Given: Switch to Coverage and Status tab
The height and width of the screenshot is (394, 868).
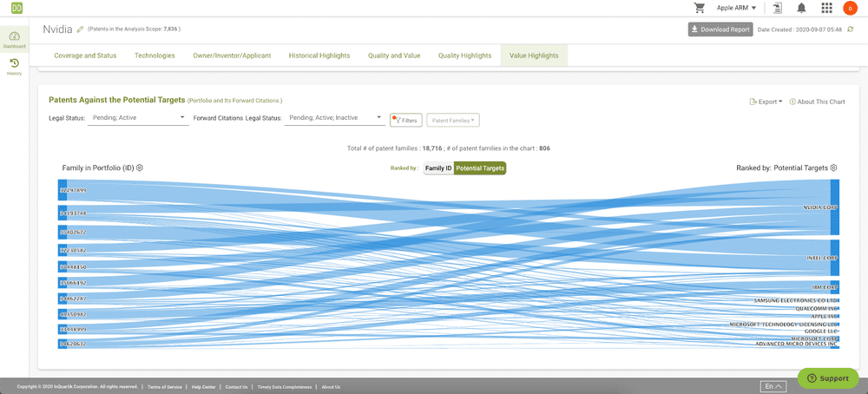Looking at the screenshot, I should click(x=85, y=56).
